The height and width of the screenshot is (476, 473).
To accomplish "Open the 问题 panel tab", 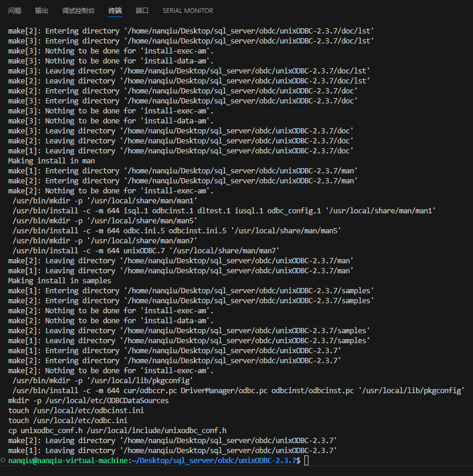I will coord(15,11).
